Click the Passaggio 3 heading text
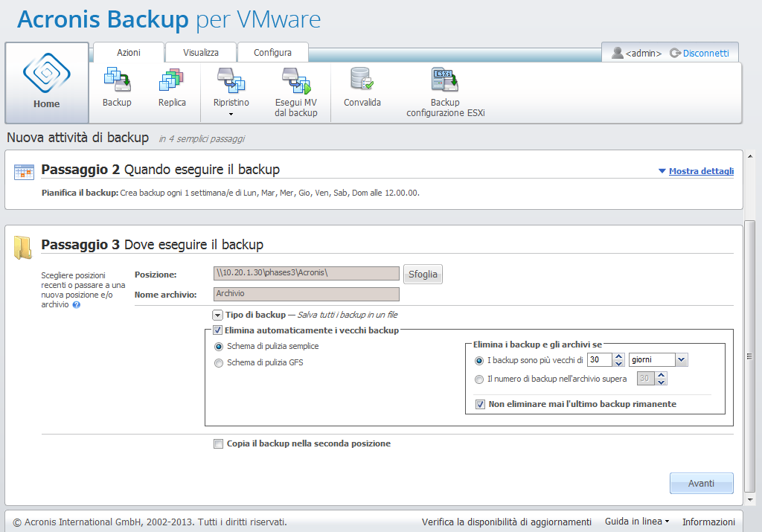This screenshot has width=762, height=532. click(x=152, y=244)
